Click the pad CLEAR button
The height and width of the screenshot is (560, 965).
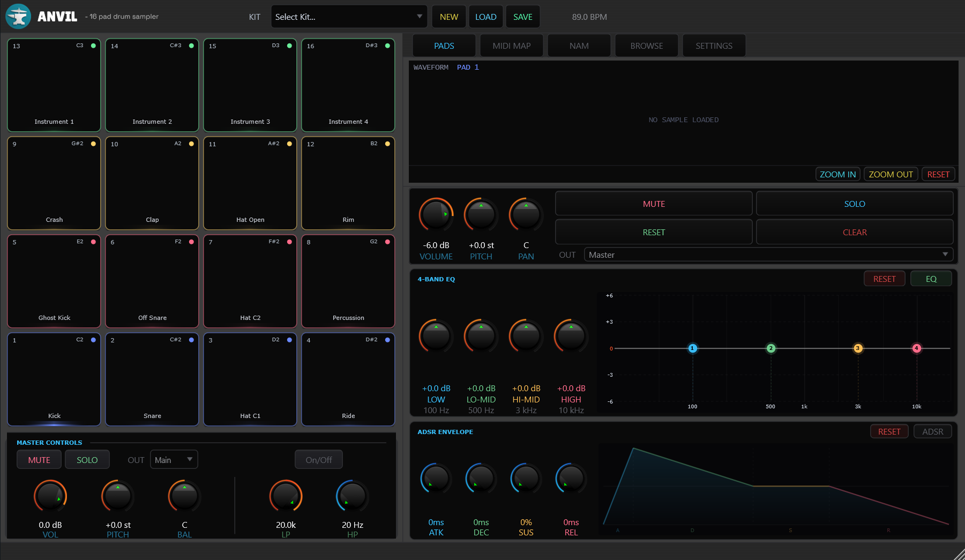(x=855, y=232)
